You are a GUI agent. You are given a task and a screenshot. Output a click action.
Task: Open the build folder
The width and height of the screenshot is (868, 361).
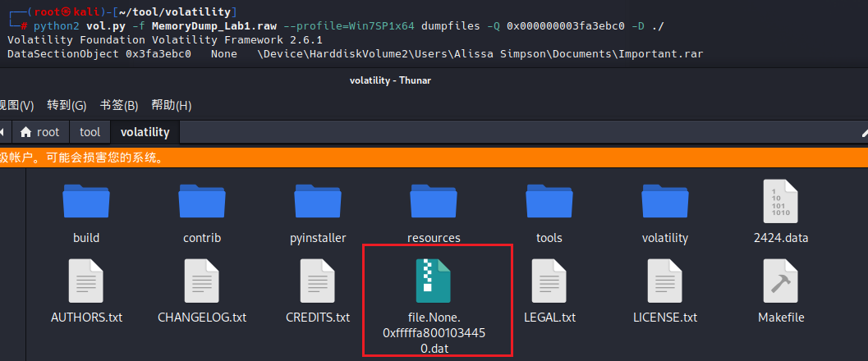pos(86,202)
